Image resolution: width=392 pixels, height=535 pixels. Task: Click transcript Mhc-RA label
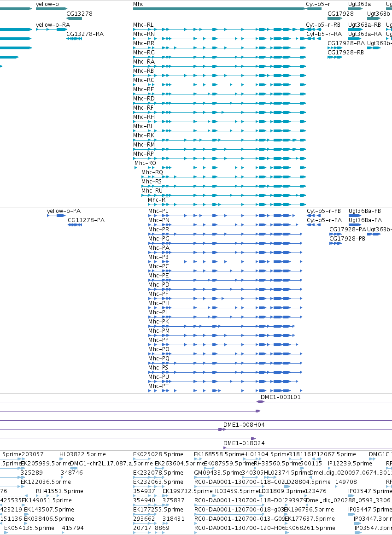point(144,62)
